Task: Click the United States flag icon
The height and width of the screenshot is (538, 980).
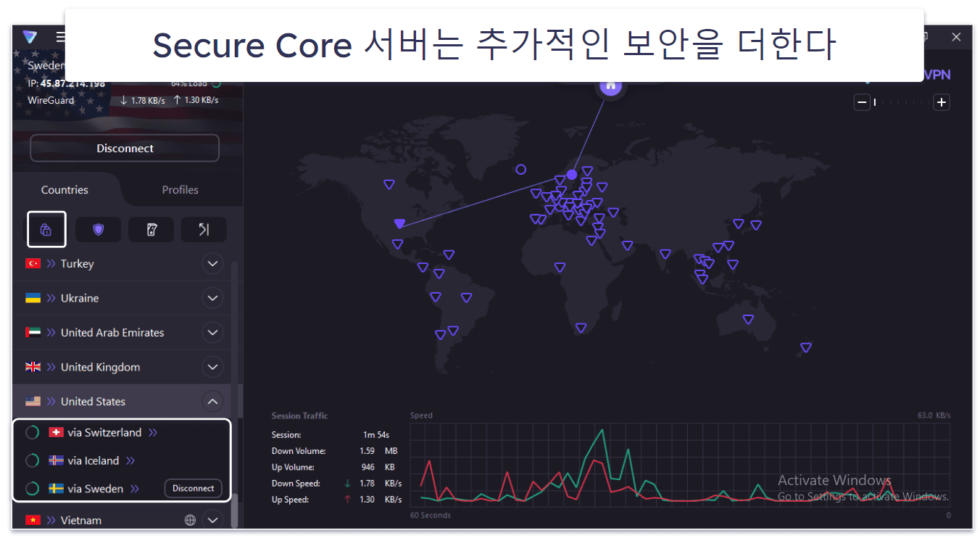Action: pos(33,402)
